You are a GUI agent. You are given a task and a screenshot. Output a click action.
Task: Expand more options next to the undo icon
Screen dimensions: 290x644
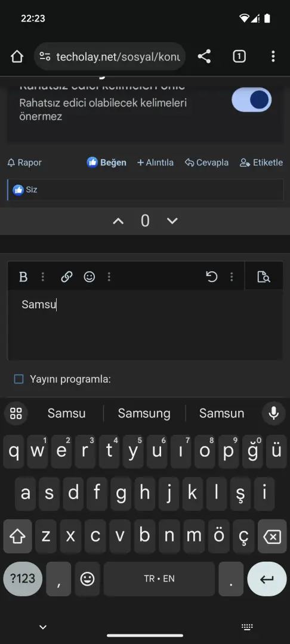coord(232,277)
